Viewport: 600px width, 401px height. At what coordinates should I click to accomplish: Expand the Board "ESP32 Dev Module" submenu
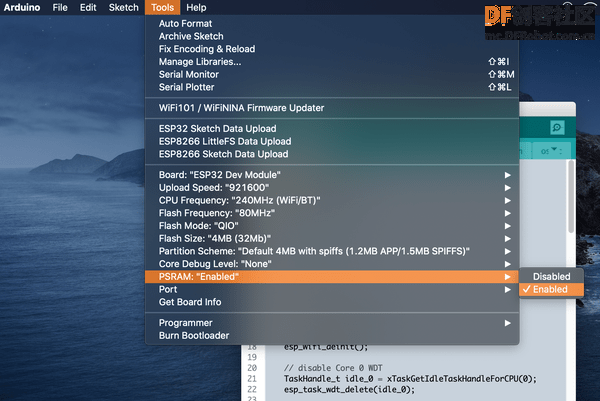tap(332, 175)
